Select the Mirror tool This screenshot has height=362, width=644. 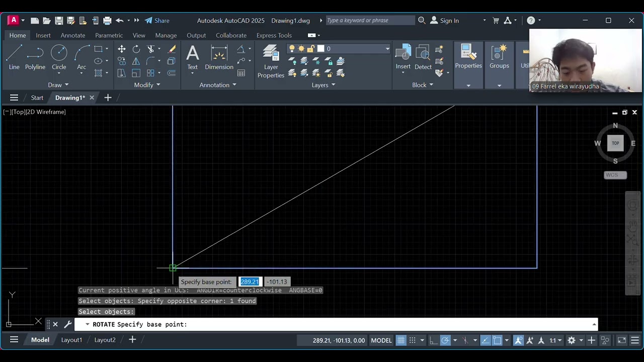(136, 61)
